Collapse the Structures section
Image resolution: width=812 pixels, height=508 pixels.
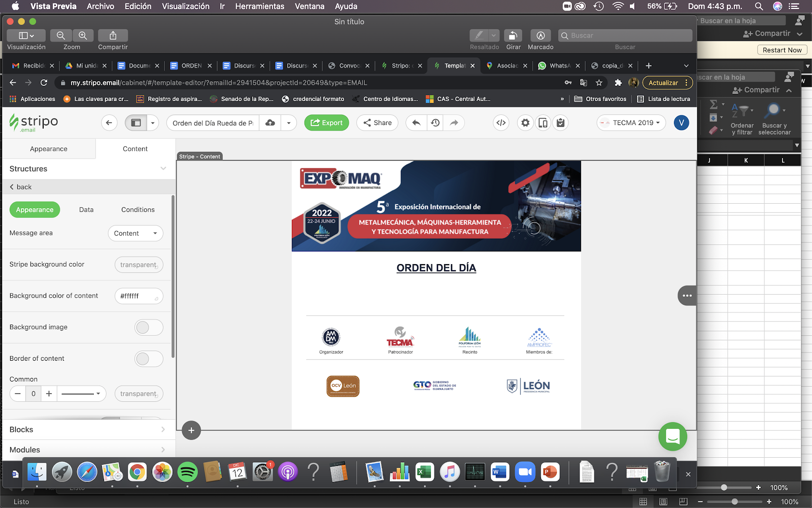click(163, 169)
